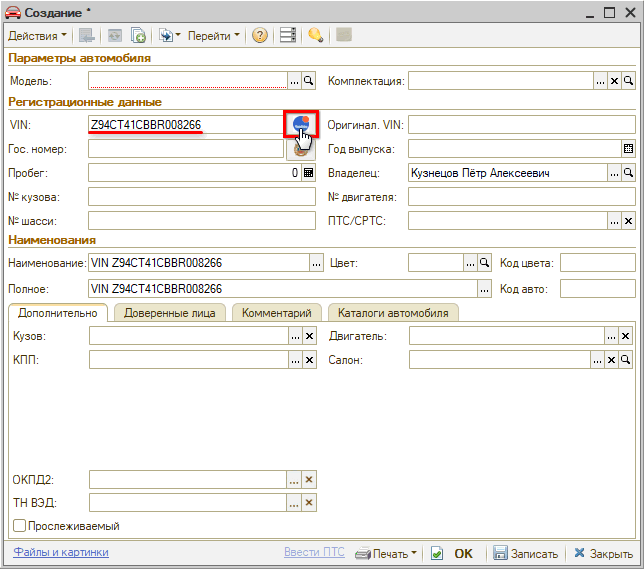Open the calendar picker for Год выпуска
Viewport: 644px width, 569px height.
pos(628,149)
